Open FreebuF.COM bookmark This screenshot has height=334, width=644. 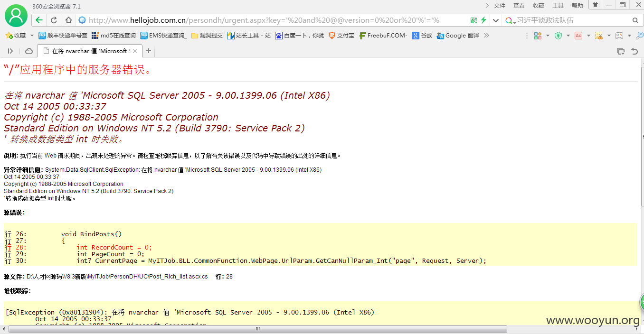coord(383,36)
